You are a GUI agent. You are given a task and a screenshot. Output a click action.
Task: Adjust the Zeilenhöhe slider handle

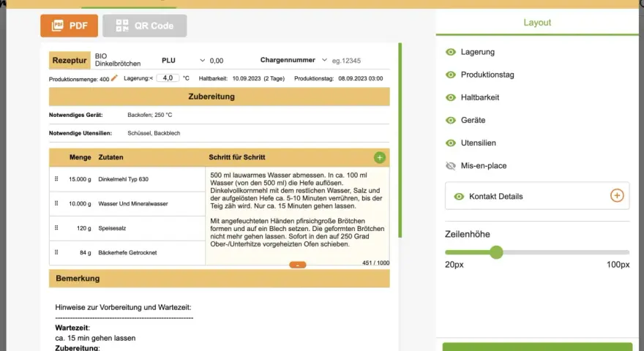[x=496, y=252]
